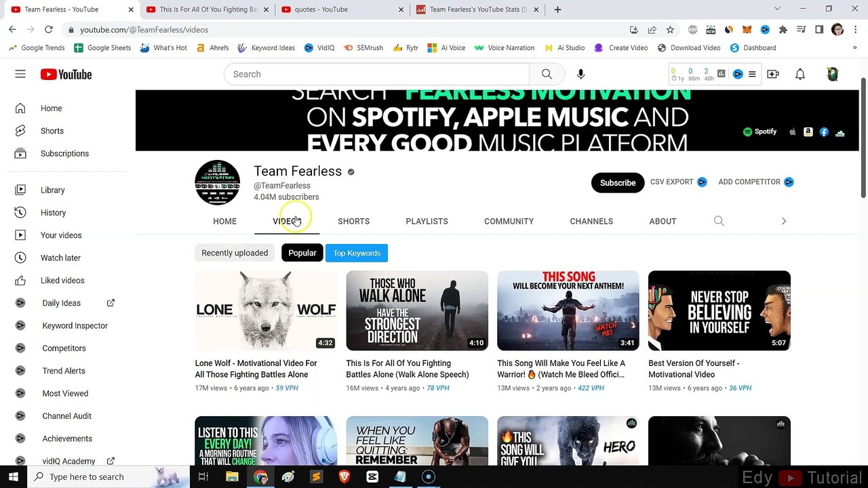
Task: Click the magnifier search button
Action: (547, 74)
